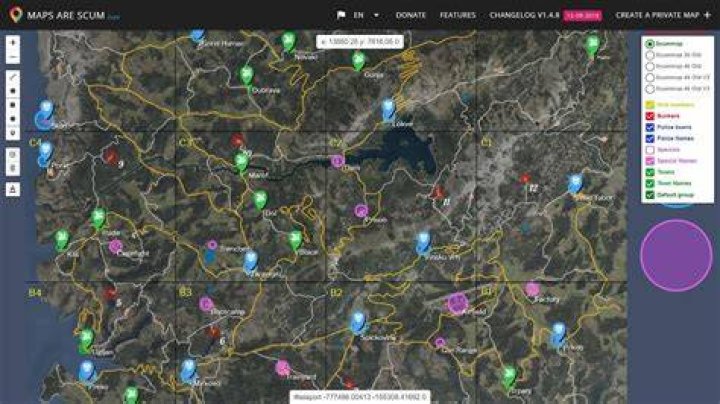This screenshot has height=404, width=720.
Task: Click the blue Lokve police marker
Action: point(388,108)
